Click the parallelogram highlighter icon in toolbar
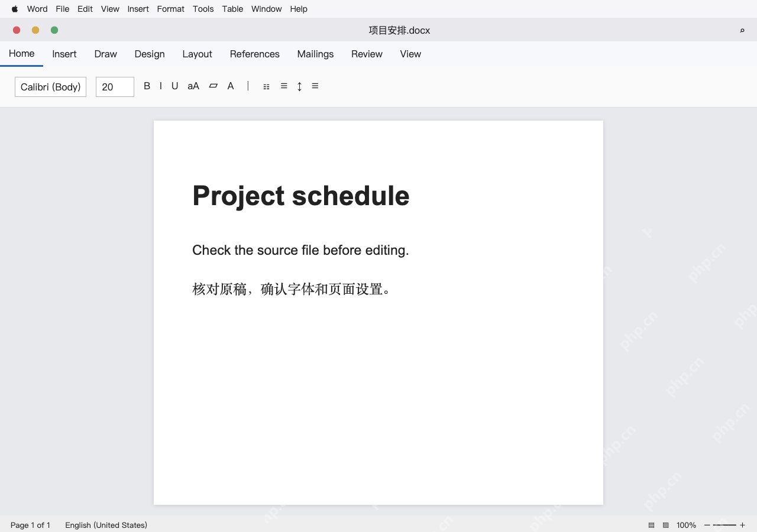Viewport: 757px width, 532px height. point(213,86)
